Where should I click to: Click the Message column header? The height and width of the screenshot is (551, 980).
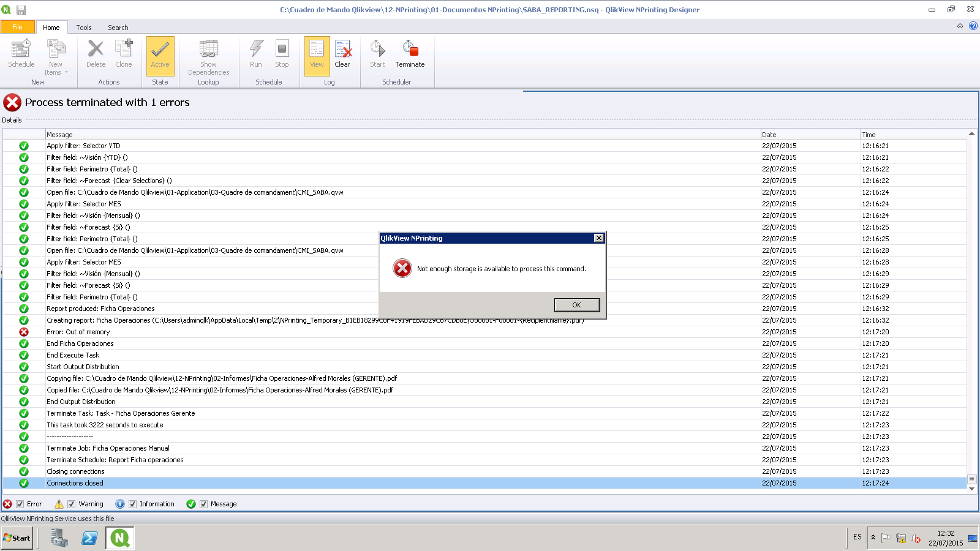click(402, 135)
